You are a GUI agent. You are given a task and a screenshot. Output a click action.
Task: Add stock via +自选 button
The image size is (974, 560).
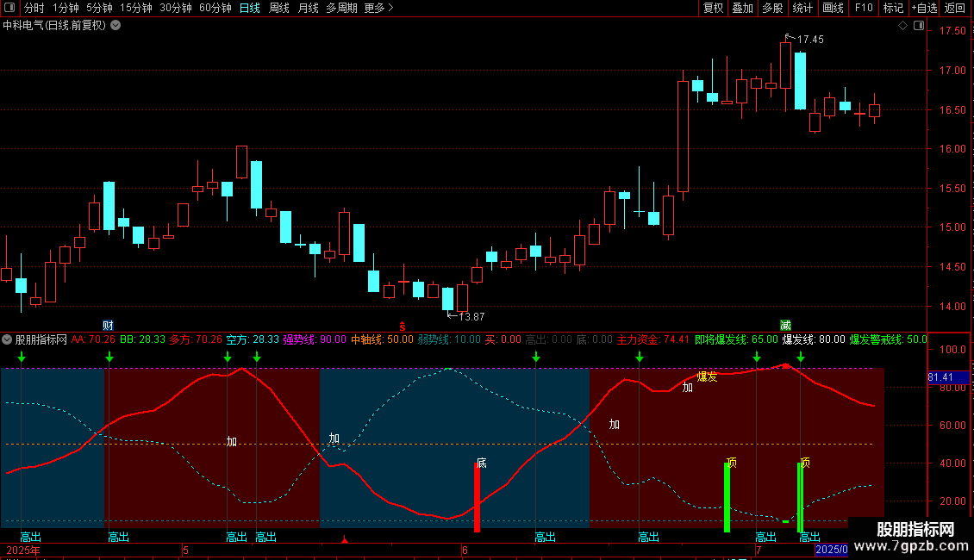pos(924,8)
